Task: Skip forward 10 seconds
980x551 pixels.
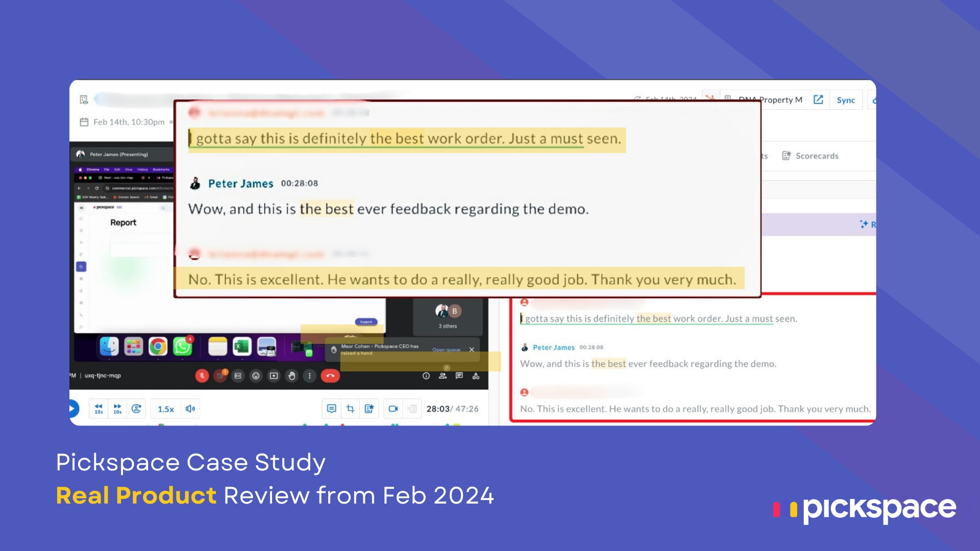Action: tap(117, 409)
